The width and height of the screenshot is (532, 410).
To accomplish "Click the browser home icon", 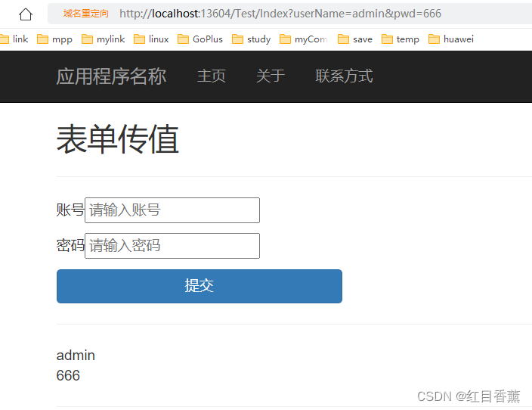I will point(26,14).
